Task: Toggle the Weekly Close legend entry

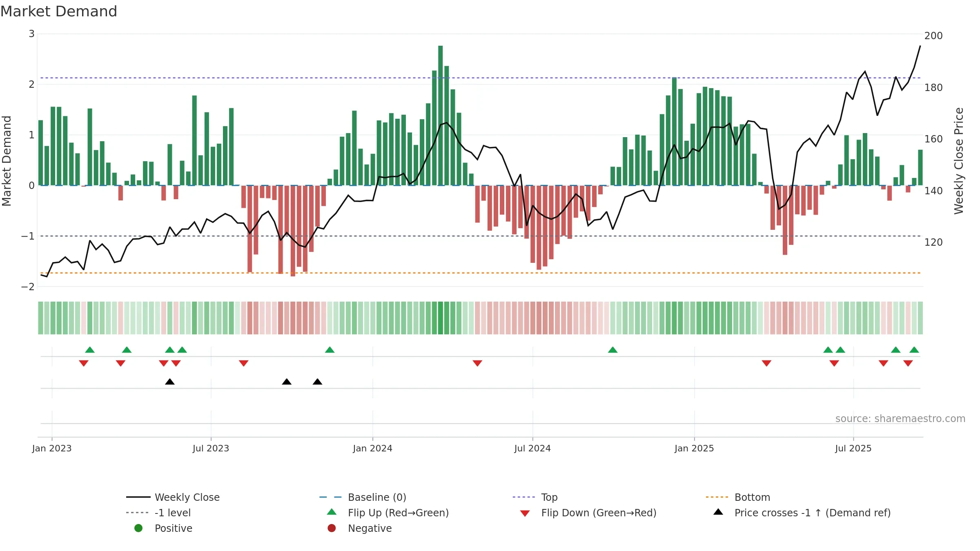Action: point(173,497)
